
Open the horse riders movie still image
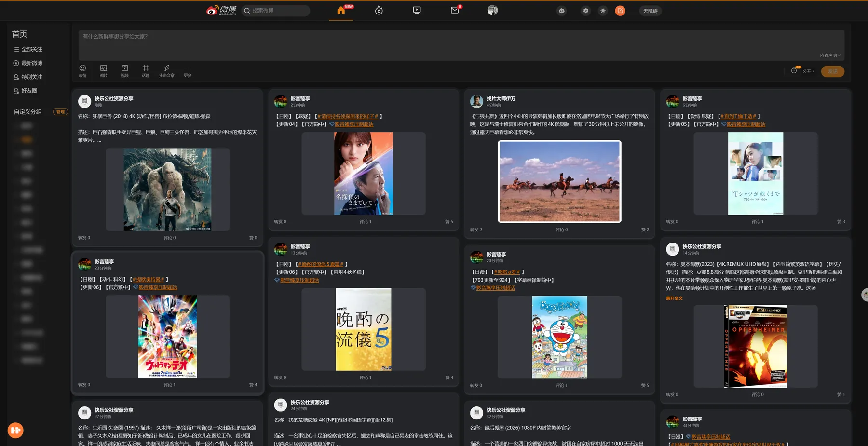[x=559, y=181]
